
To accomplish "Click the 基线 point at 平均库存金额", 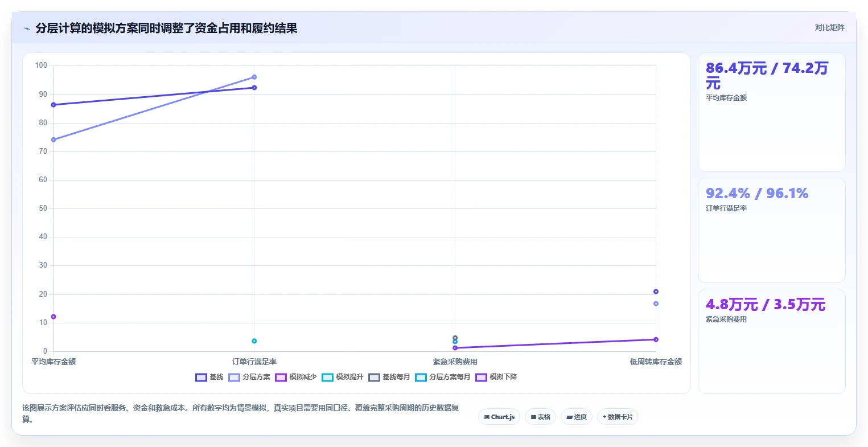I will pos(54,105).
